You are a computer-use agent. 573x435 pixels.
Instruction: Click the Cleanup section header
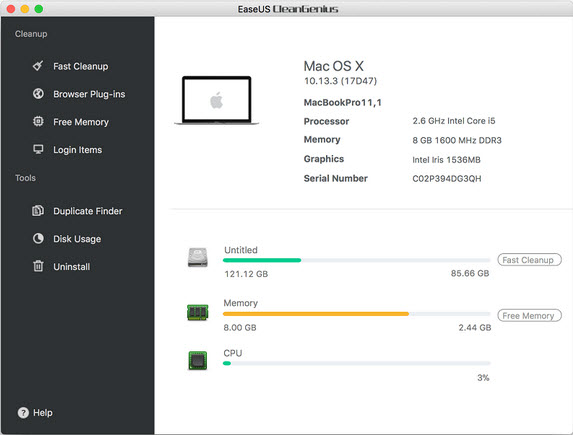31,34
